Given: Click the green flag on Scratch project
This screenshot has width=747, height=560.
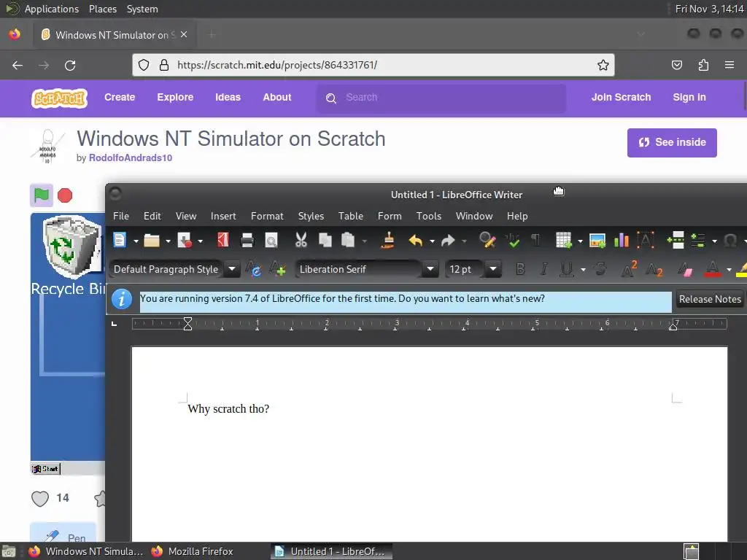Looking at the screenshot, I should [x=42, y=195].
